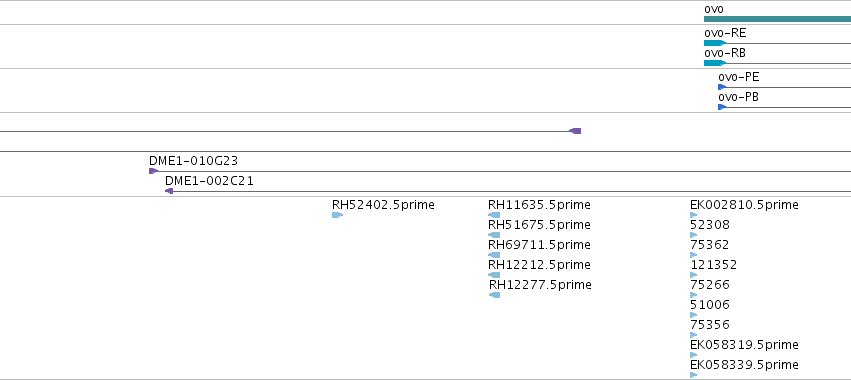Click the RH52402.5prime EST arrow glyph
The image size is (851, 380).
click(338, 215)
